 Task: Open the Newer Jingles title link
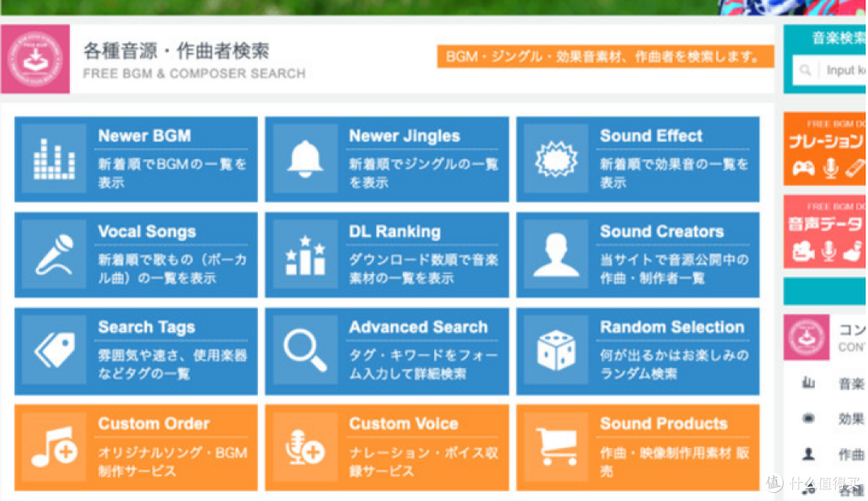[x=404, y=136]
